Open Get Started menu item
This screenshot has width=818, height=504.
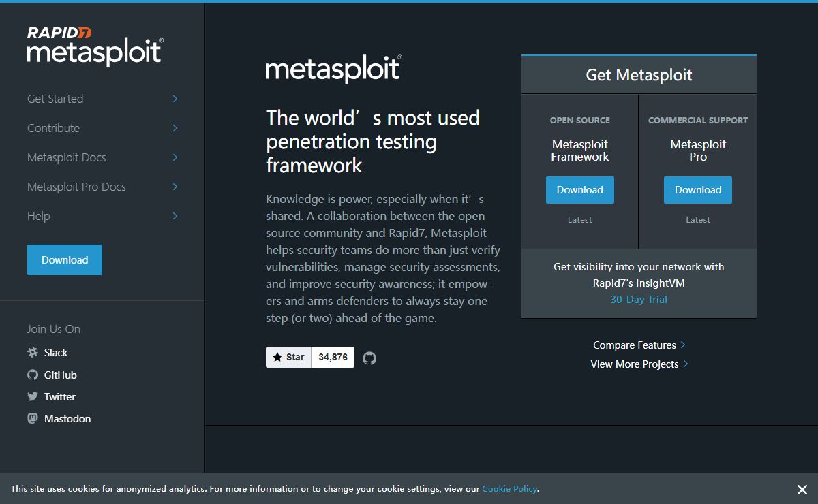click(x=55, y=99)
